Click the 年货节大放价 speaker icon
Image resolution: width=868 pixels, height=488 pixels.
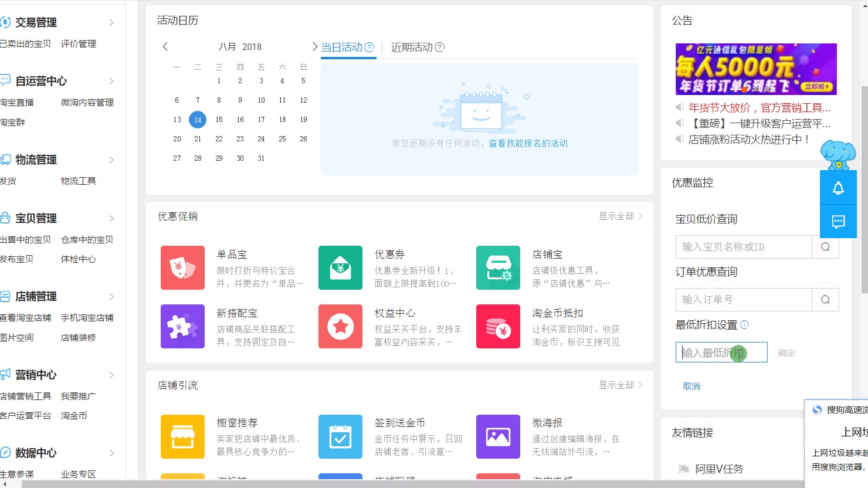pyautogui.click(x=680, y=107)
